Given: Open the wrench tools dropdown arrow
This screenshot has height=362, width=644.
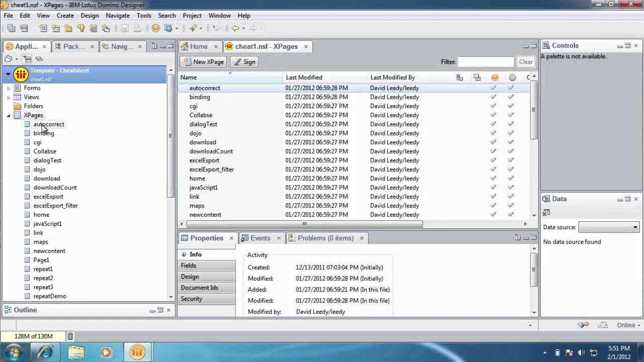Looking at the screenshot, I should [x=201, y=29].
